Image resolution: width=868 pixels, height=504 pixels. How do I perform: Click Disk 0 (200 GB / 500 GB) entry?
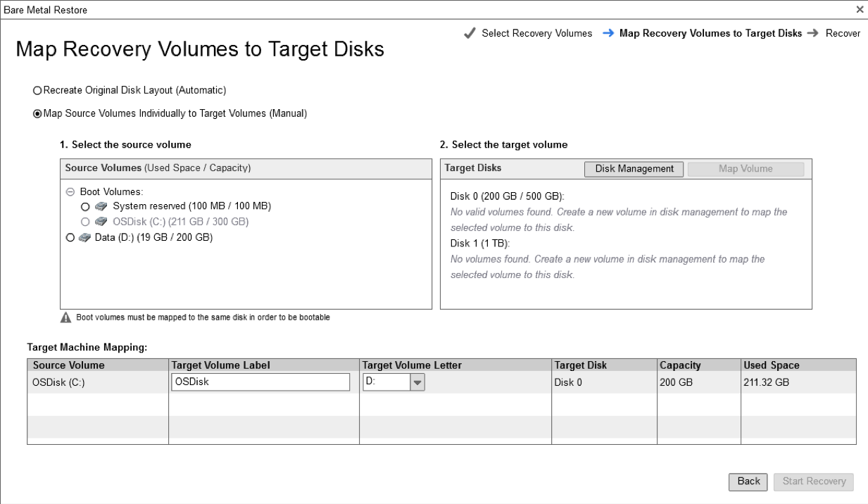507,196
